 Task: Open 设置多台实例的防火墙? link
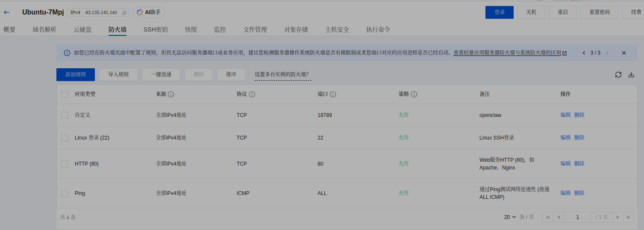[282, 75]
